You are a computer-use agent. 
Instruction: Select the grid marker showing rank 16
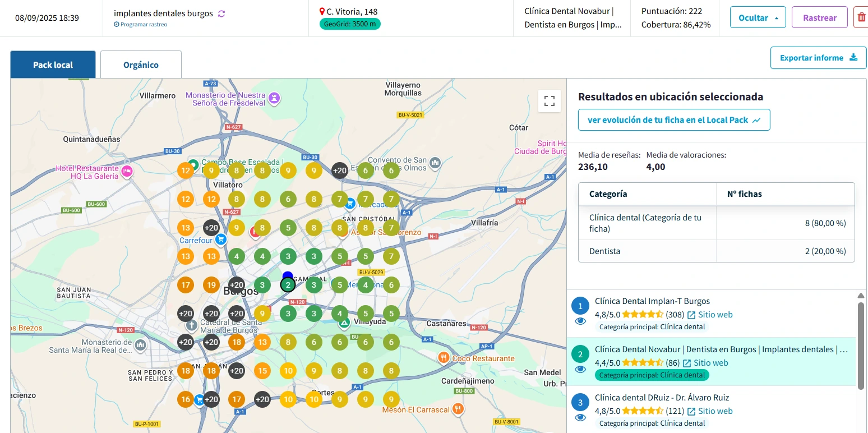tap(185, 399)
